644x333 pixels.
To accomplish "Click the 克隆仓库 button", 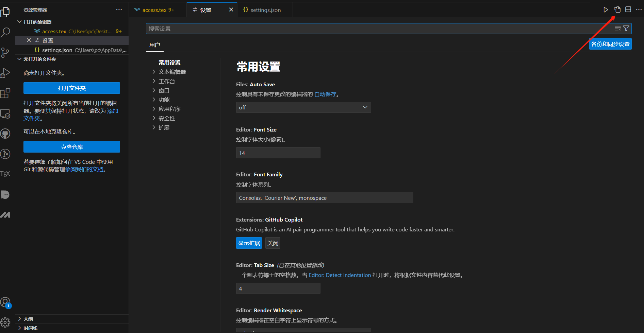I will (x=72, y=147).
